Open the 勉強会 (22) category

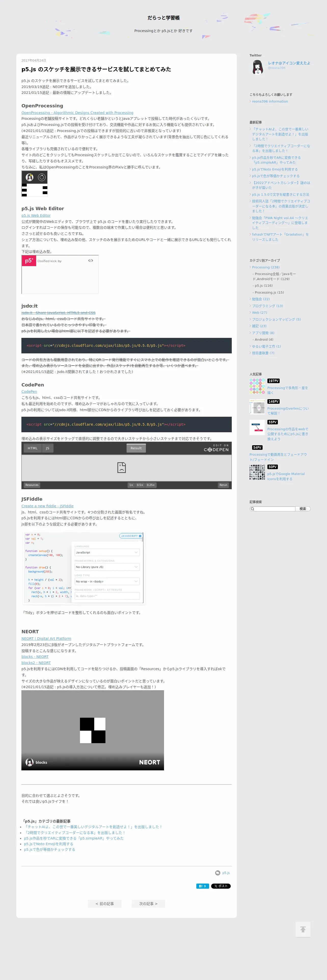[x=261, y=299]
